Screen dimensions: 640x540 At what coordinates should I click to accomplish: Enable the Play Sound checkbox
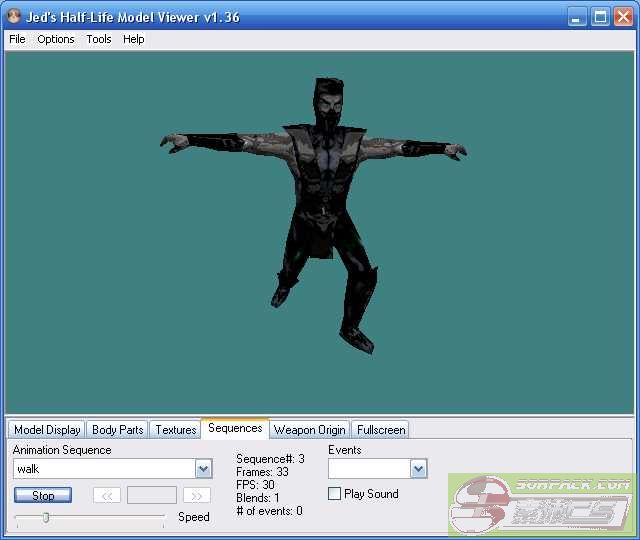click(334, 494)
